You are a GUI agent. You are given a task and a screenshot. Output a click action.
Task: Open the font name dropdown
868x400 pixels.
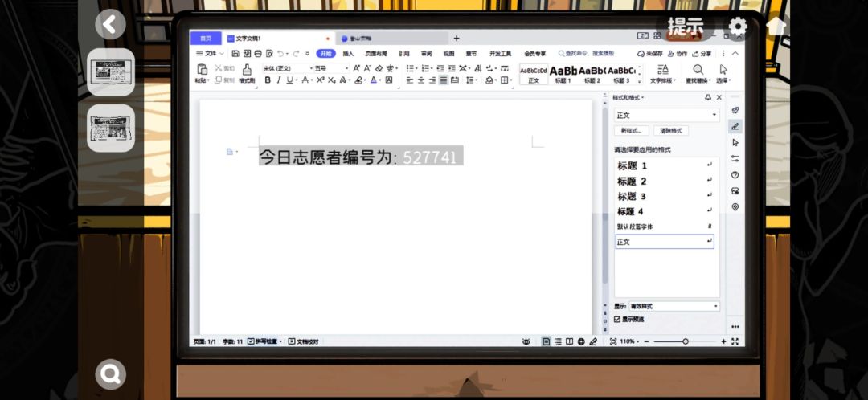(x=310, y=68)
